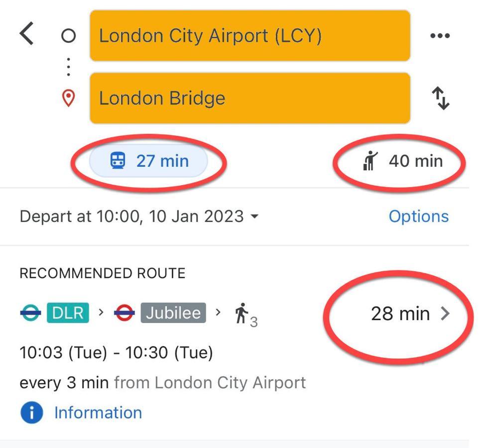The width and height of the screenshot is (481, 448).
Task: Expand the 28 min route details chevron
Action: [x=445, y=314]
